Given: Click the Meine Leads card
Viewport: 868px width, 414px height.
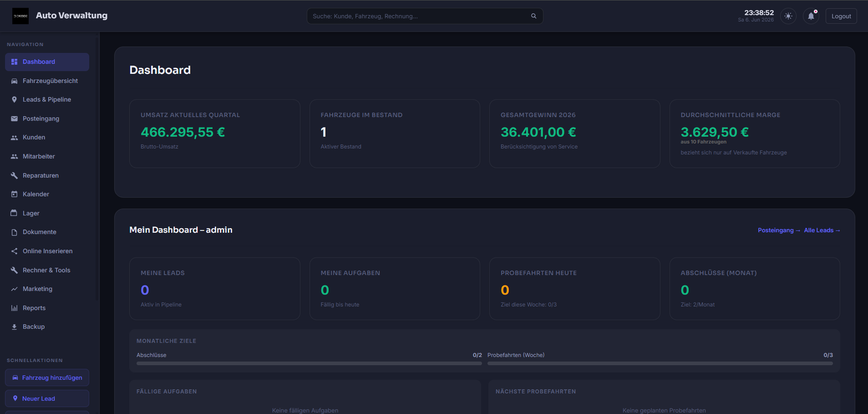Looking at the screenshot, I should 215,289.
